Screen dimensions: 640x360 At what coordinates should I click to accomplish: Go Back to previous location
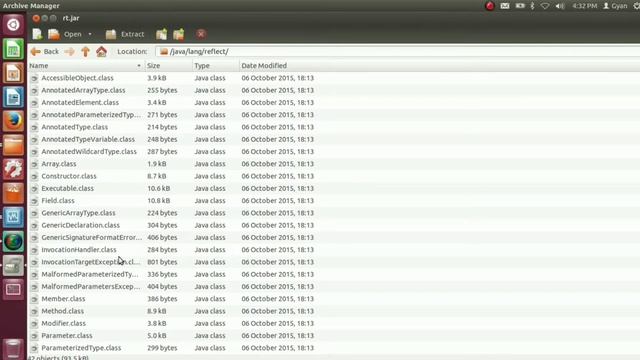45,51
